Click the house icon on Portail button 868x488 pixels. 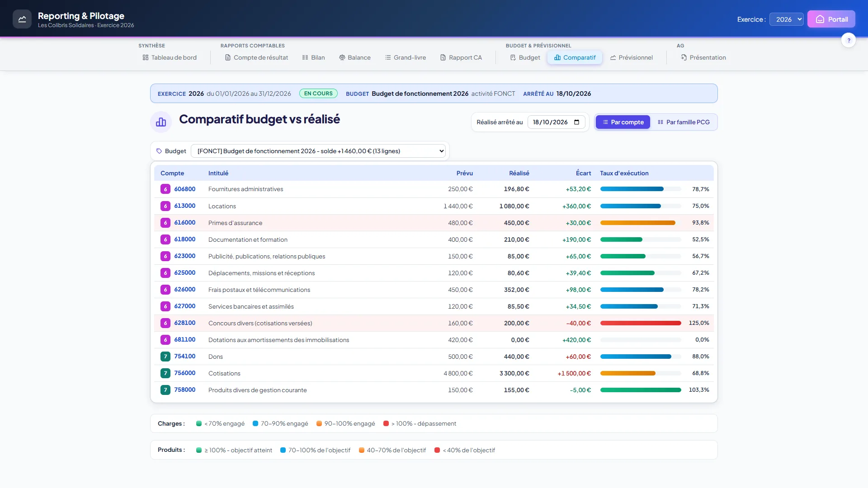pyautogui.click(x=820, y=19)
